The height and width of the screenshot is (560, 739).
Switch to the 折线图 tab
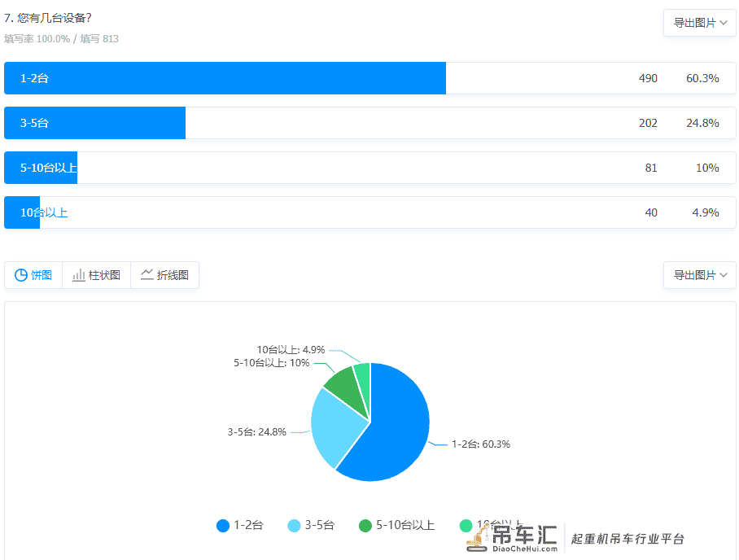click(x=164, y=275)
